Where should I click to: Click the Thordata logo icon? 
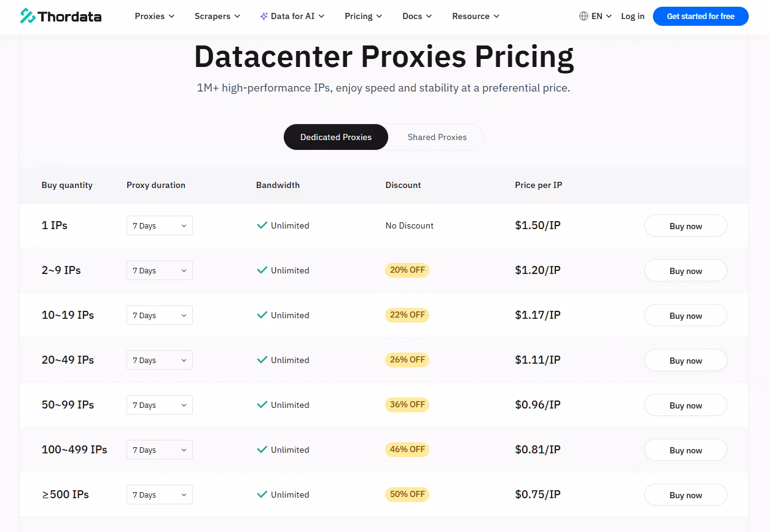click(x=27, y=16)
